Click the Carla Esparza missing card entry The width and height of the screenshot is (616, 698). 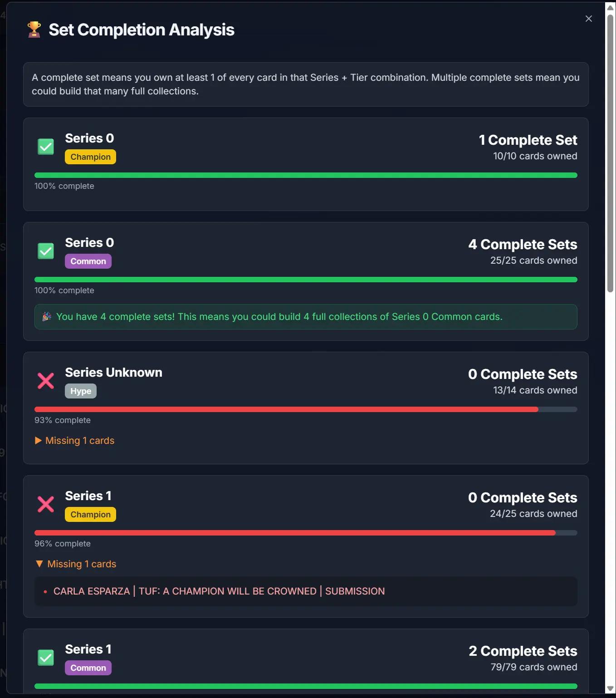coord(219,591)
